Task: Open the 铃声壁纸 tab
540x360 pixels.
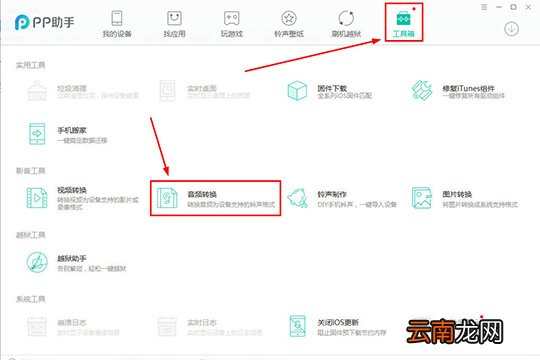Action: pyautogui.click(x=289, y=23)
